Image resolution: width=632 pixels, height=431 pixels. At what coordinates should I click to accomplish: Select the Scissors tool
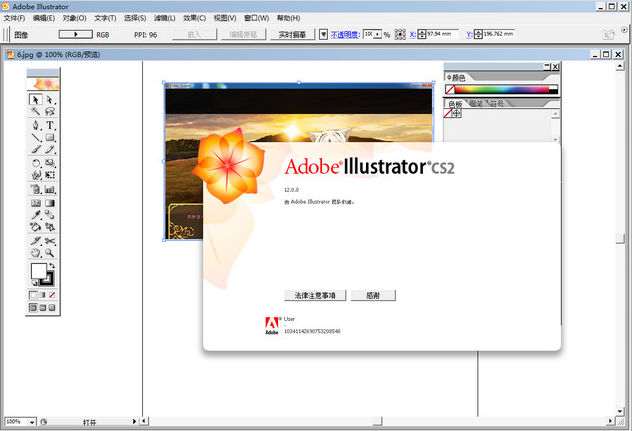point(50,241)
